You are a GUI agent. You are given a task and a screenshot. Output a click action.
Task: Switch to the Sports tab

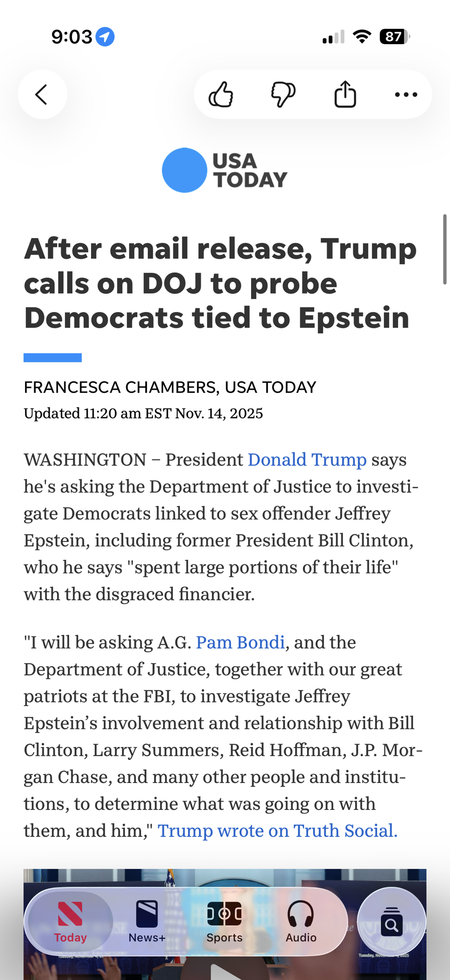[x=224, y=922]
